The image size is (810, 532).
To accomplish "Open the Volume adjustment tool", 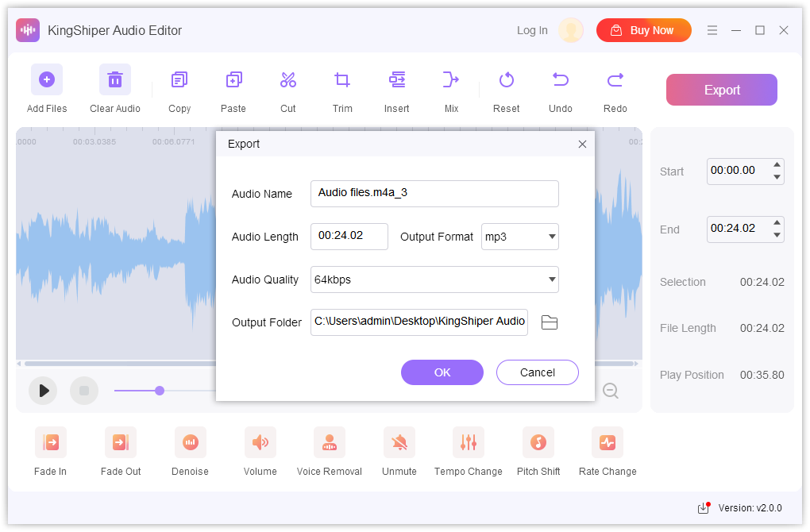I will point(260,442).
